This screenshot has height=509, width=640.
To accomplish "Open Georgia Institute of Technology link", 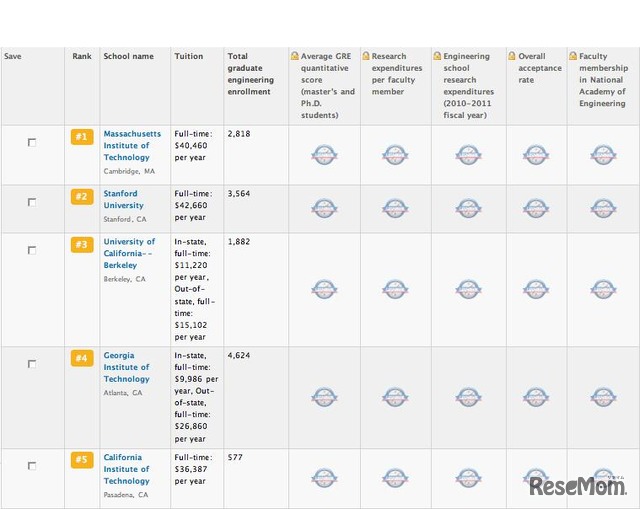I will 127,367.
